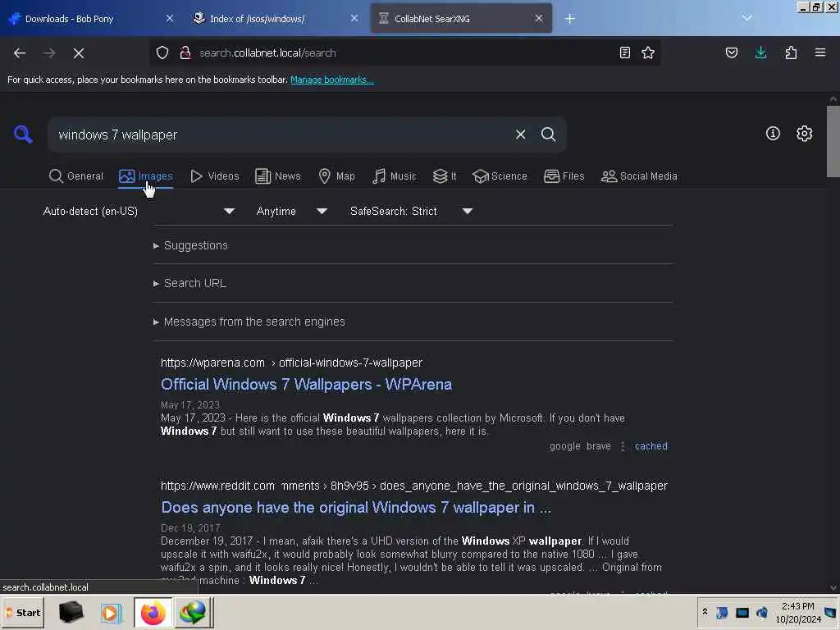Open the Pocket save icon

731,52
